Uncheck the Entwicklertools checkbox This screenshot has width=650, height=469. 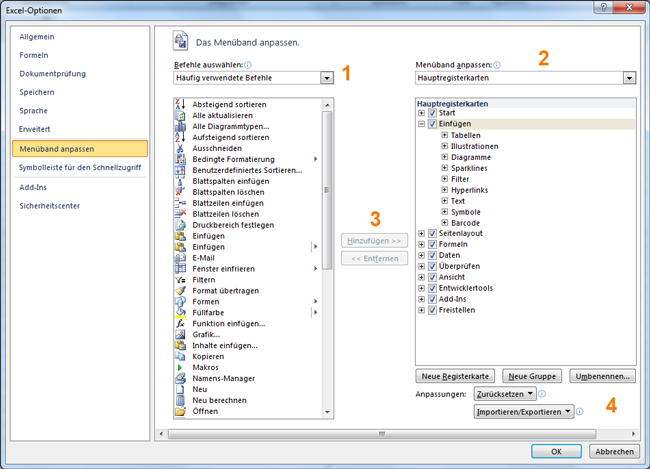[432, 288]
